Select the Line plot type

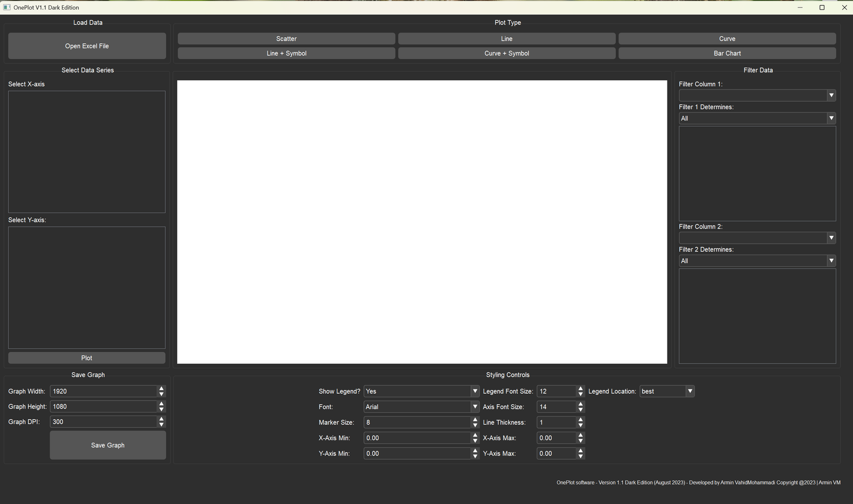click(x=506, y=38)
